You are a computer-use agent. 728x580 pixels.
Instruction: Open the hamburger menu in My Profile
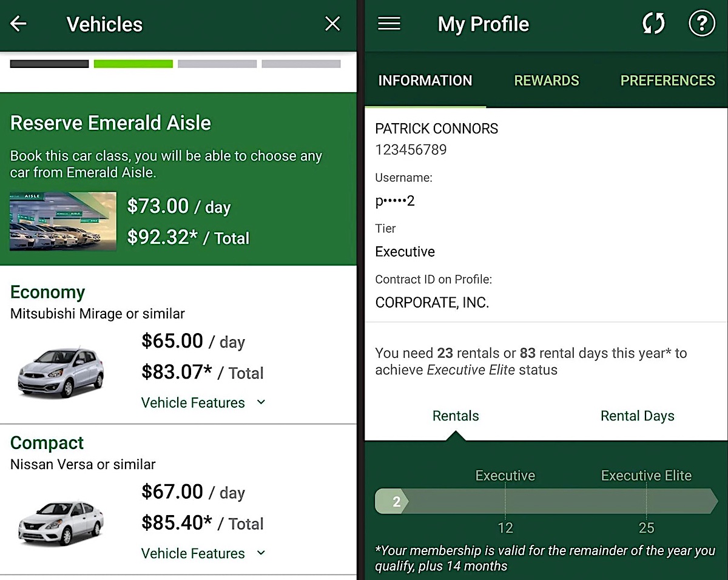[389, 24]
